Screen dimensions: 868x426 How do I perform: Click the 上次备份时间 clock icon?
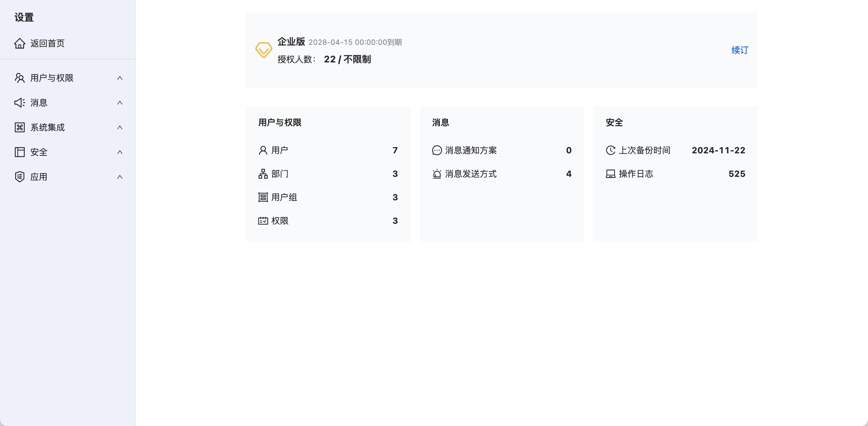[611, 150]
